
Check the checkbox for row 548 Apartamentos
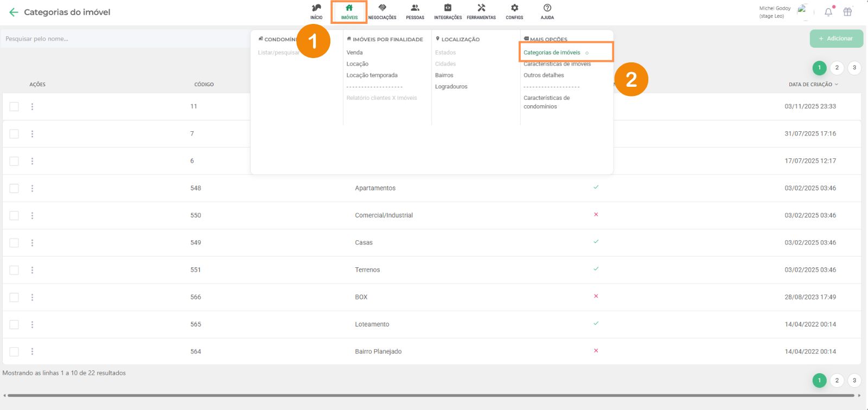click(14, 188)
